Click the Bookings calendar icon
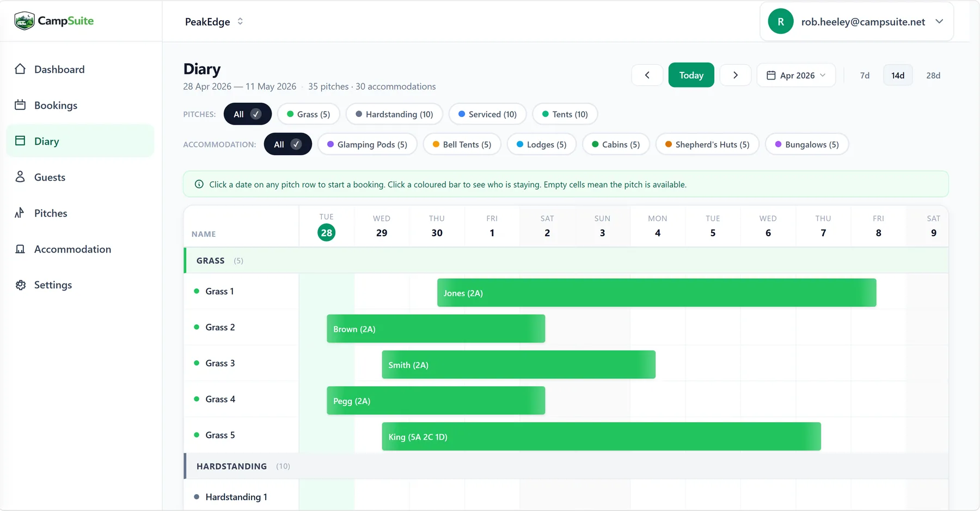The width and height of the screenshot is (980, 511). pos(20,105)
